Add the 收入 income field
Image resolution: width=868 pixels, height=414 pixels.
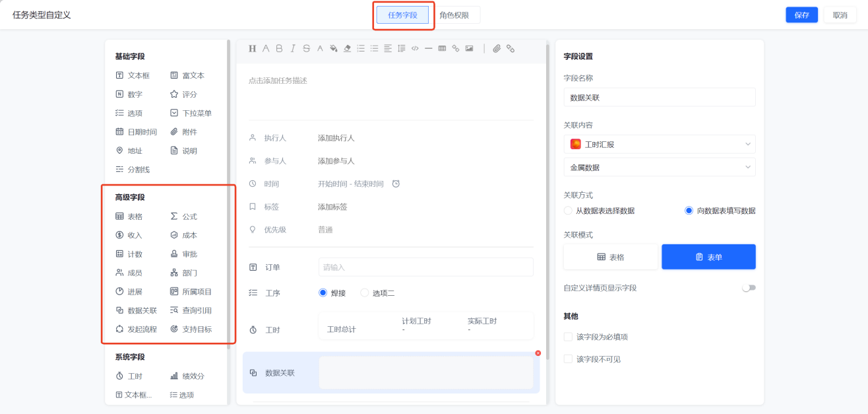pyautogui.click(x=129, y=235)
